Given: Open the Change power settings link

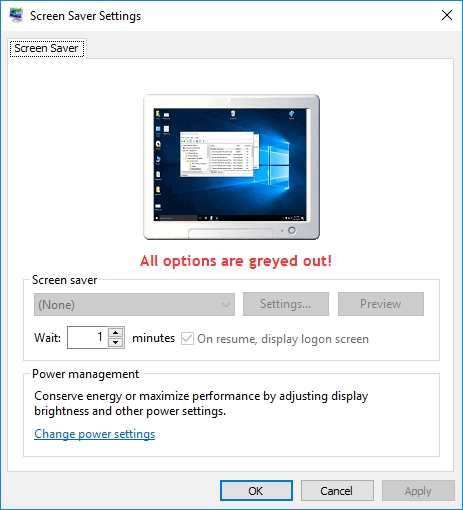Looking at the screenshot, I should 95,434.
